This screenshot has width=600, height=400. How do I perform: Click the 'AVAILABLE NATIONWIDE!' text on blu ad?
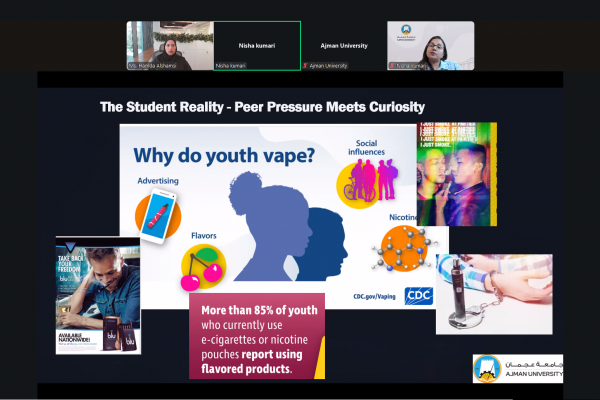click(x=74, y=337)
